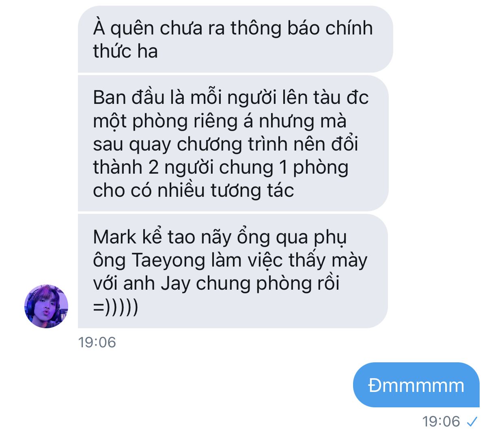The width and height of the screenshot is (504, 439).
Task: Click 'sau quay chương trình nên đổi' line
Action: (x=226, y=144)
